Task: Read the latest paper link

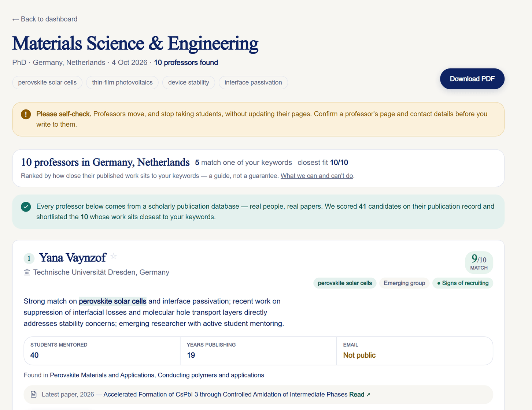Action: pos(360,394)
